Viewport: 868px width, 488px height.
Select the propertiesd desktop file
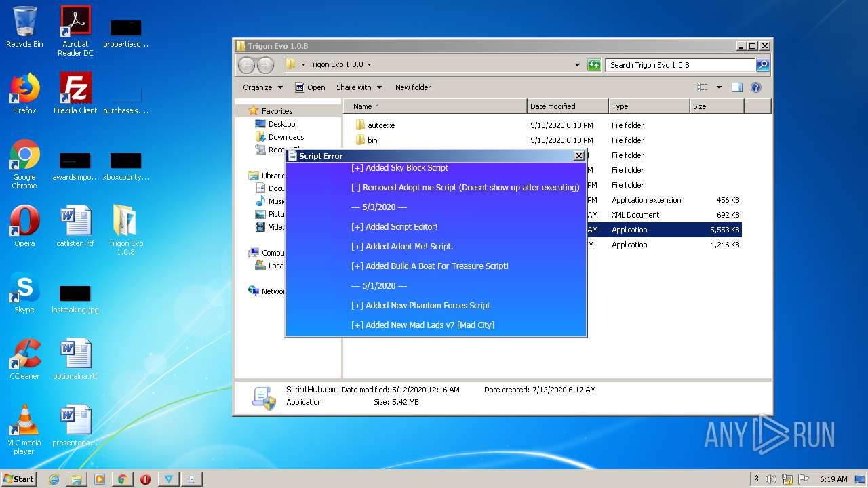tap(126, 34)
